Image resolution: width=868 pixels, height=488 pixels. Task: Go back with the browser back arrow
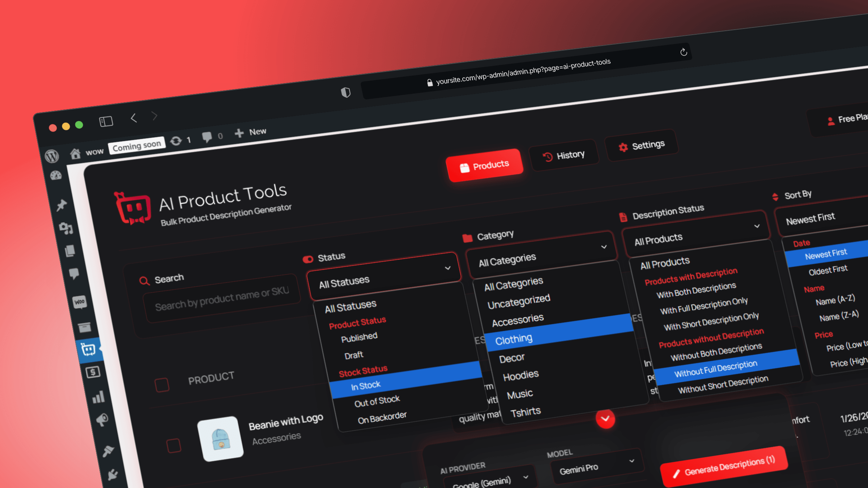click(x=134, y=118)
